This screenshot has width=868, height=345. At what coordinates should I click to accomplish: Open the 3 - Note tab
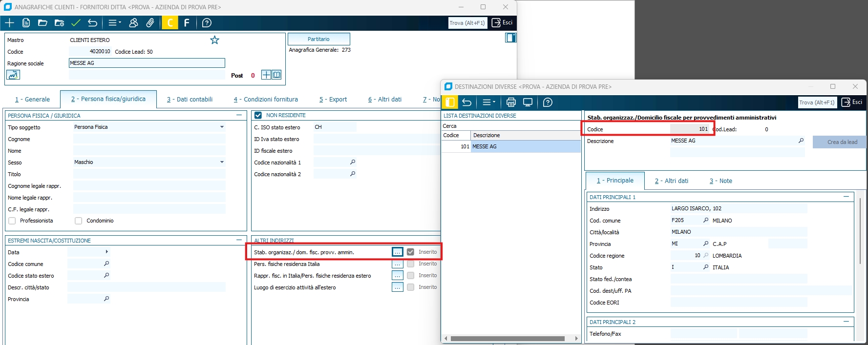[x=721, y=181]
